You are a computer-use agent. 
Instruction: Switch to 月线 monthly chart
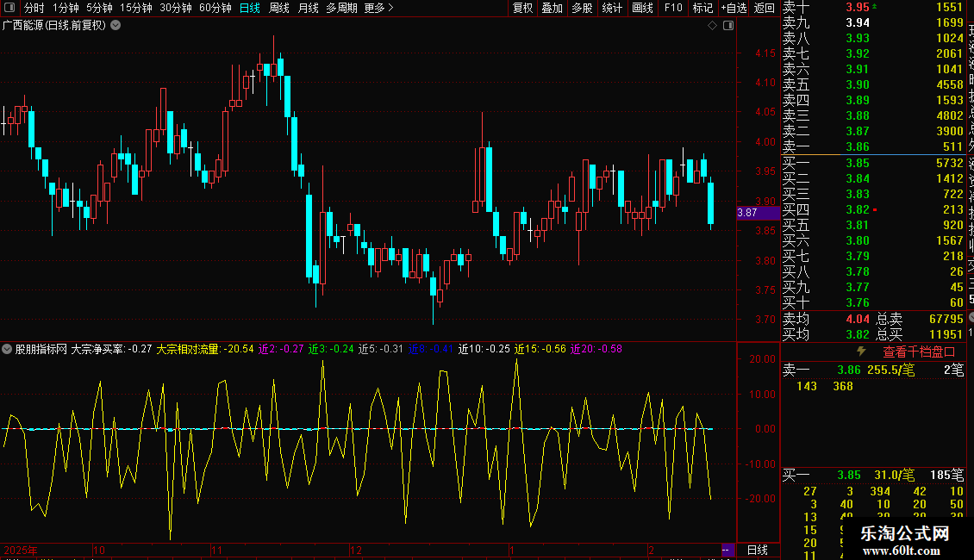[x=309, y=8]
